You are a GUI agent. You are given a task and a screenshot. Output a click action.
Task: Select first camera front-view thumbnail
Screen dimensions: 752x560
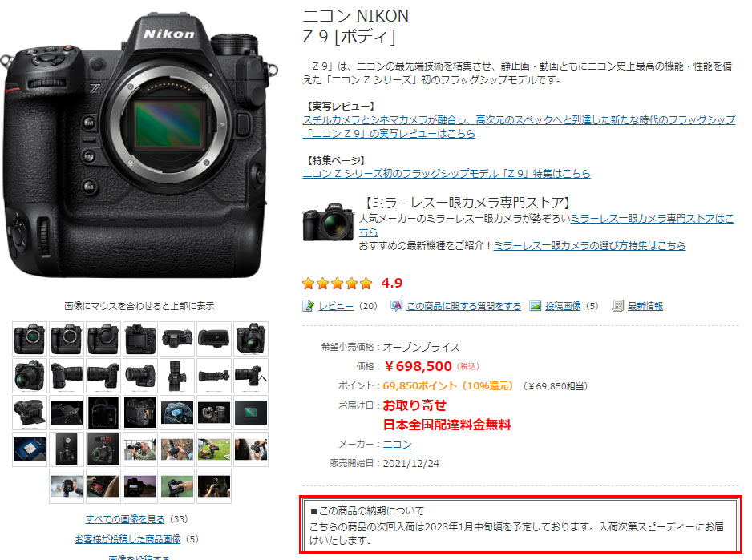click(30, 339)
